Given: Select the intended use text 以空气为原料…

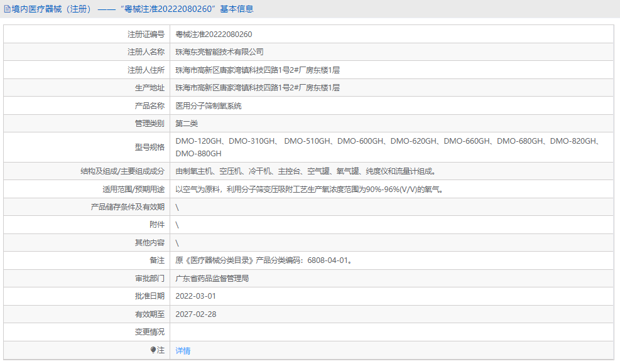Looking at the screenshot, I should point(310,190).
